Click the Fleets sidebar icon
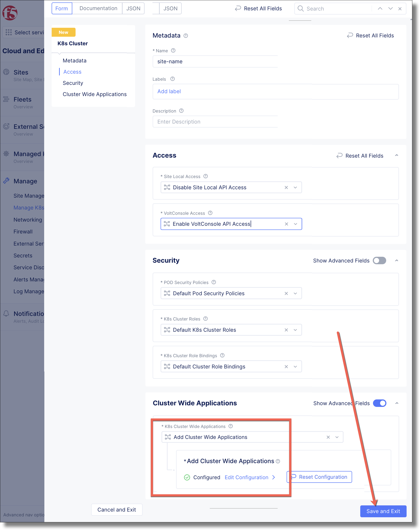The image size is (420, 530). 6,99
